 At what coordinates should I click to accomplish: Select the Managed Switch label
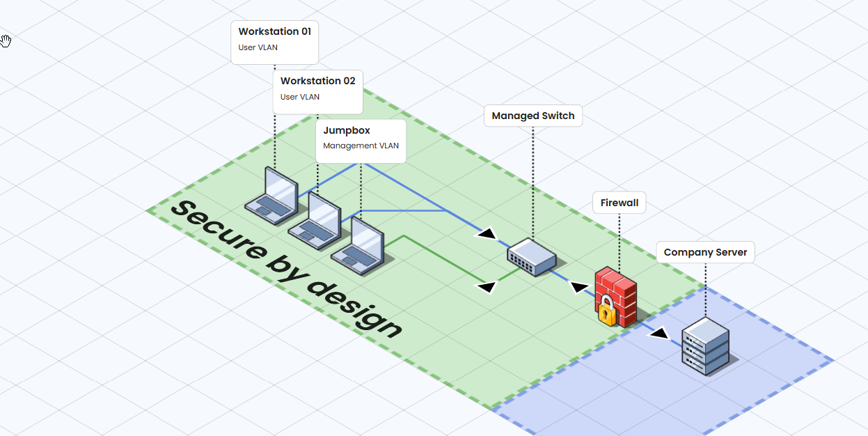point(532,116)
